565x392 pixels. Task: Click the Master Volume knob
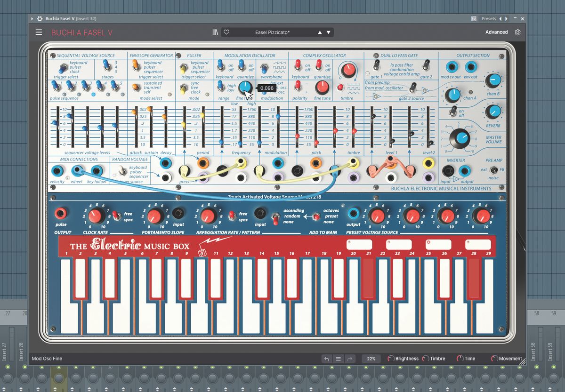coord(460,138)
